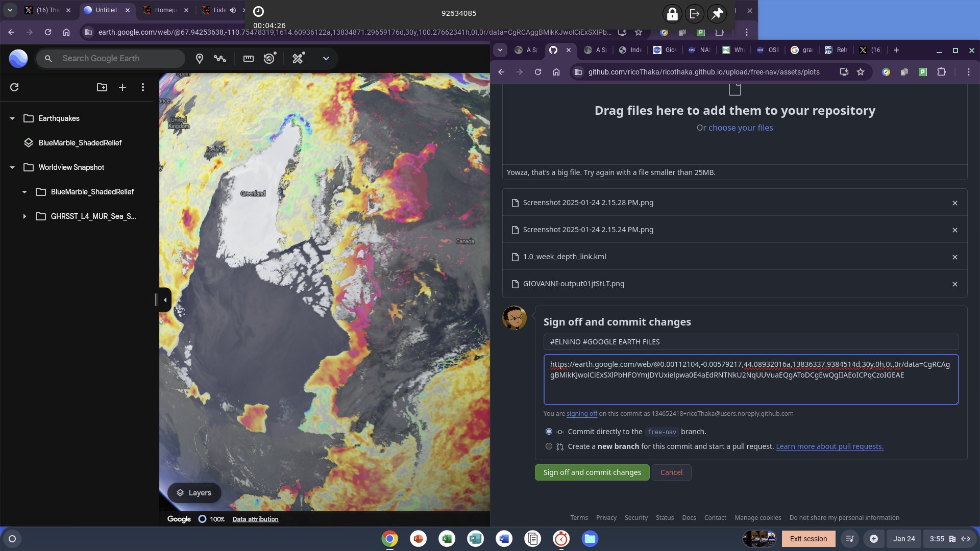980x551 pixels.
Task: Expand the GHRSST_L4_MUR_Sea_S... folder
Action: coord(24,216)
